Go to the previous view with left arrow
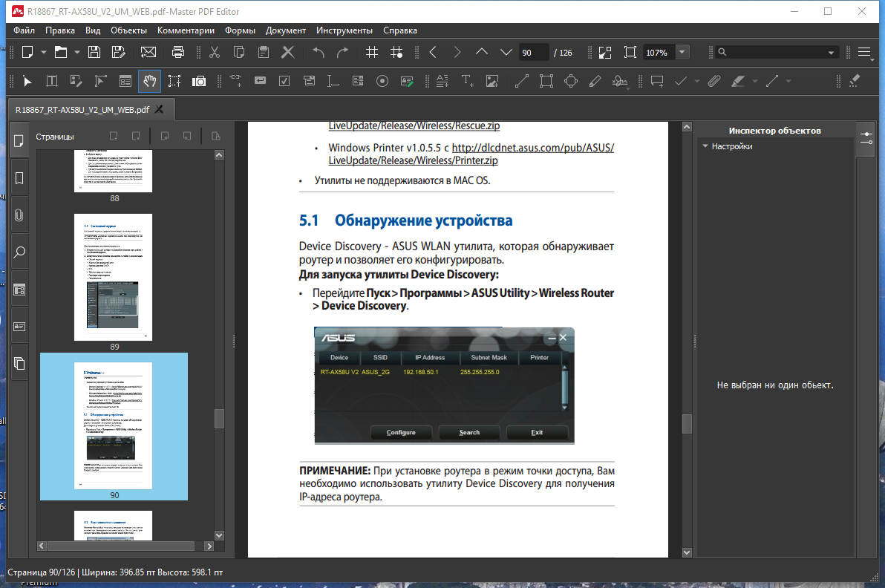The height and width of the screenshot is (588, 885). pyautogui.click(x=433, y=53)
